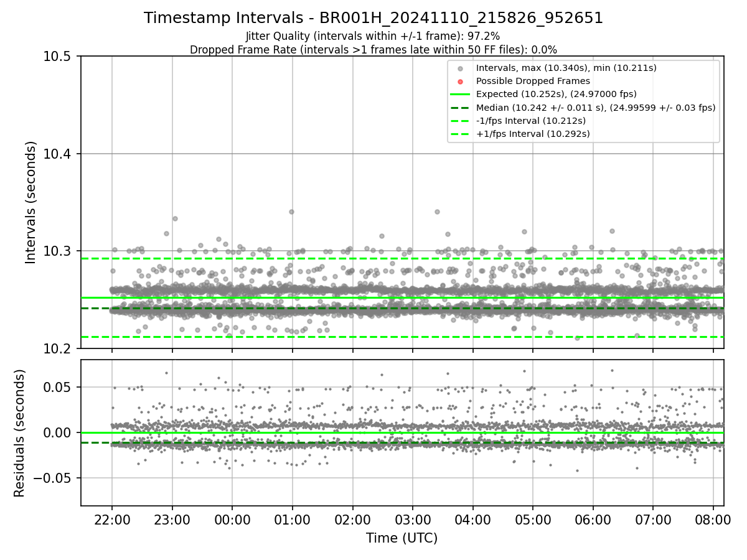The width and height of the screenshot is (747, 560).
Task: Click the 'Dropped Frame Rate' subtitle line
Action: tap(374, 50)
